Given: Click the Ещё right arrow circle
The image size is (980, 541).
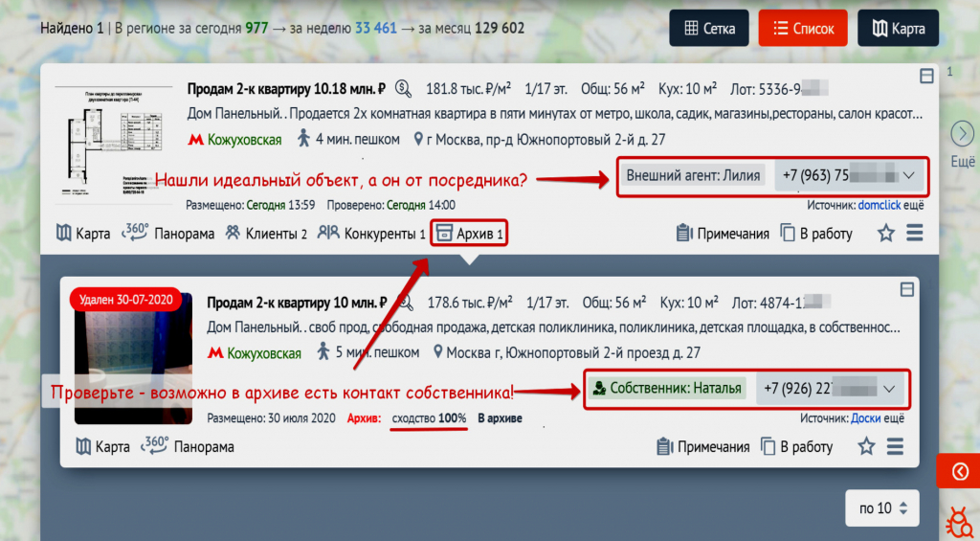Looking at the screenshot, I should click(963, 134).
